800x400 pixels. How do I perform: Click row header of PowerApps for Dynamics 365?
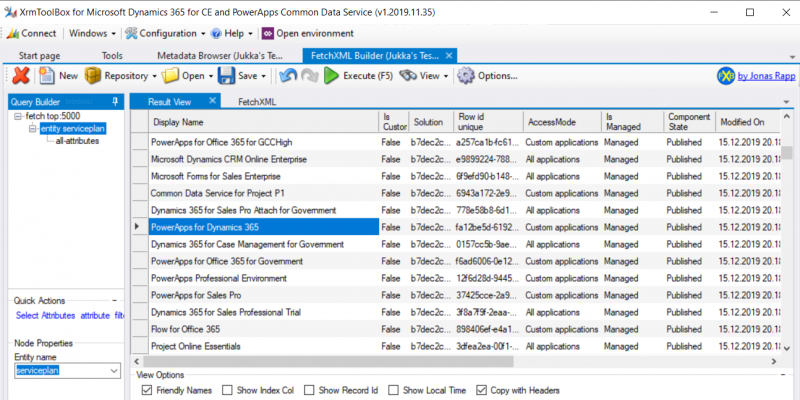pyautogui.click(x=140, y=227)
